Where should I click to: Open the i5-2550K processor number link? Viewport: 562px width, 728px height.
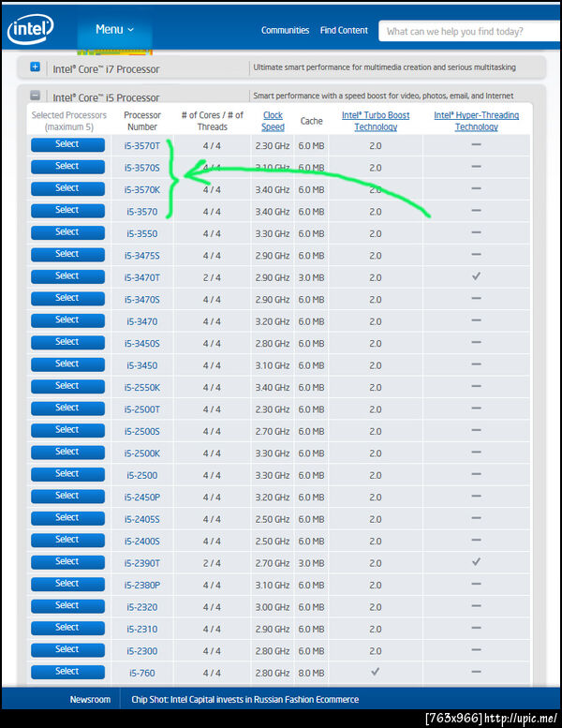(x=142, y=388)
